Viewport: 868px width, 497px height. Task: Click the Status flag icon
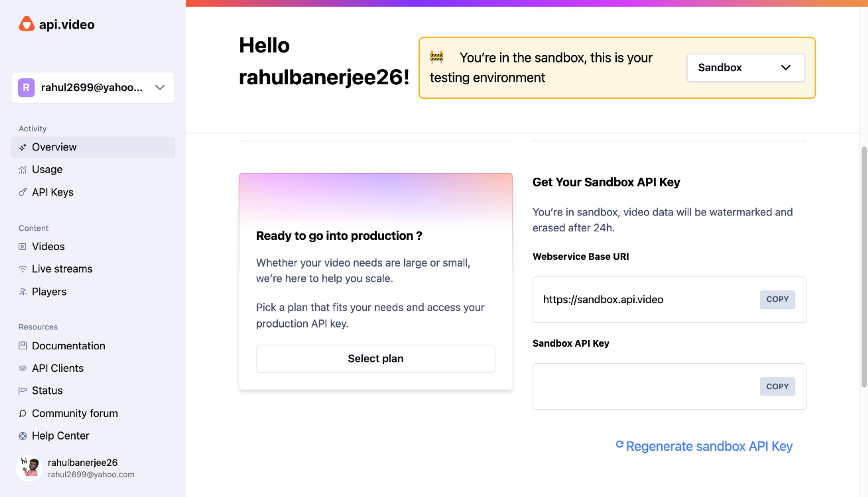pos(23,391)
